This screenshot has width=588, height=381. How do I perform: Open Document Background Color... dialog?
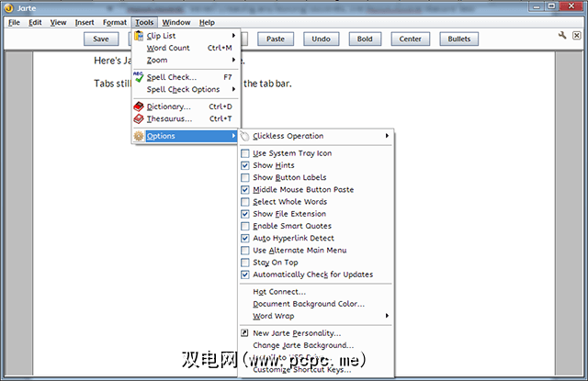click(316, 304)
